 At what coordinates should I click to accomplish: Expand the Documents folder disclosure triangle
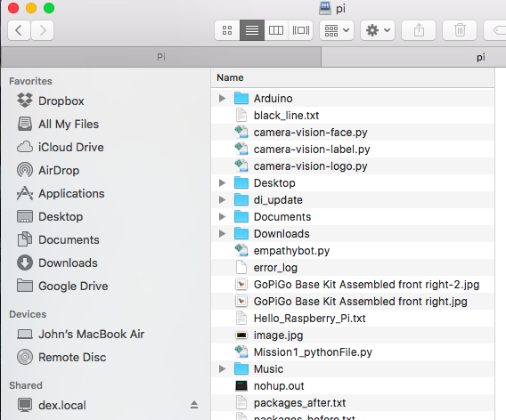coord(222,216)
